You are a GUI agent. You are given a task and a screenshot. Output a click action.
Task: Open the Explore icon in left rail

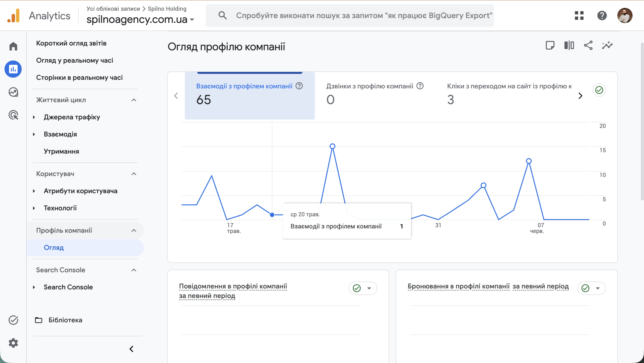[13, 92]
